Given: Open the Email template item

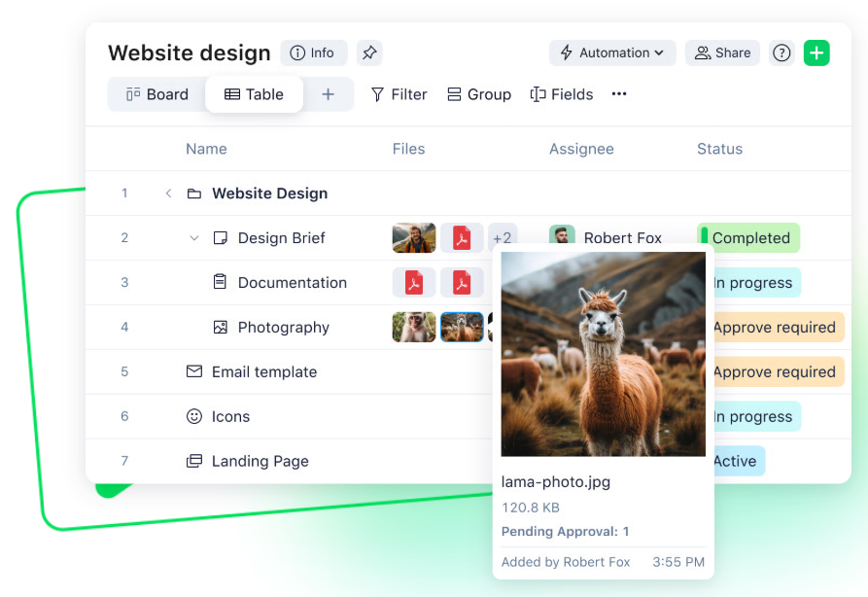Looking at the screenshot, I should click(x=264, y=371).
